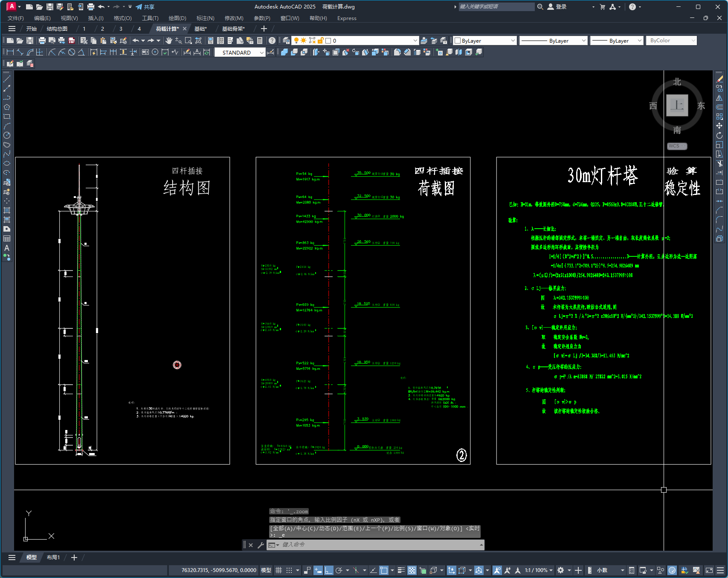This screenshot has width=728, height=578.
Task: Toggle transparency display in status bar
Action: [412, 570]
